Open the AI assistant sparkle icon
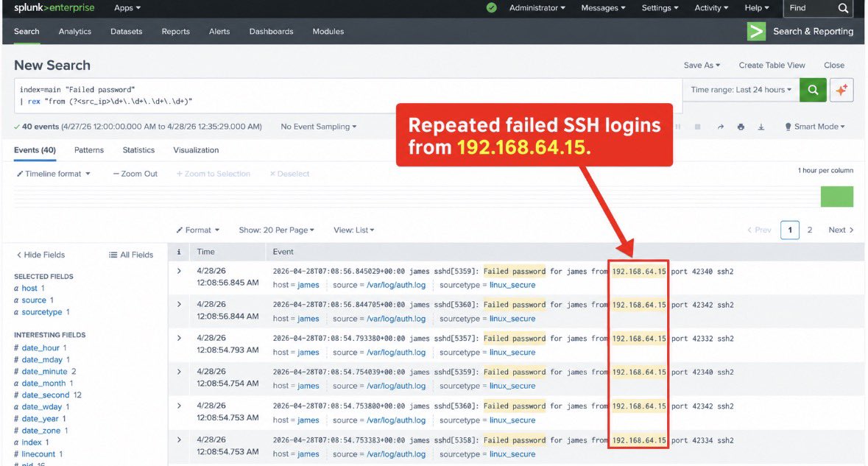 point(841,91)
